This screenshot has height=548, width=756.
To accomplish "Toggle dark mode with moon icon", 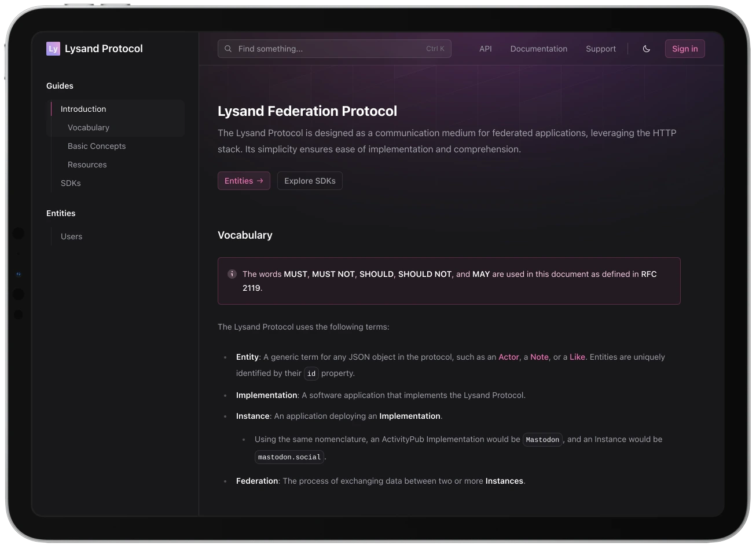I will pyautogui.click(x=647, y=49).
